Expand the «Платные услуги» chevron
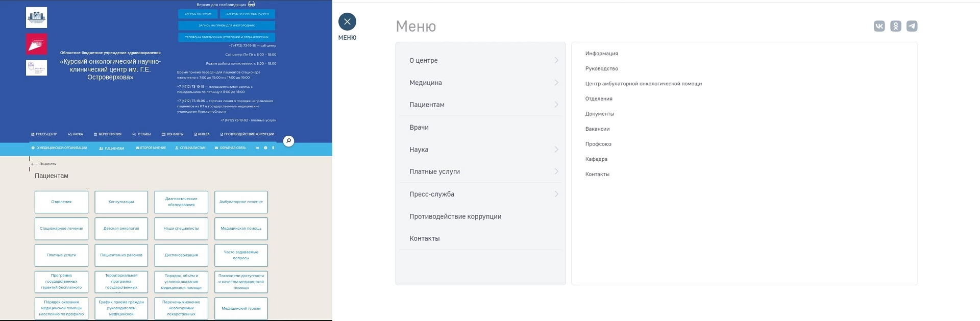The width and height of the screenshot is (980, 321). [x=556, y=171]
